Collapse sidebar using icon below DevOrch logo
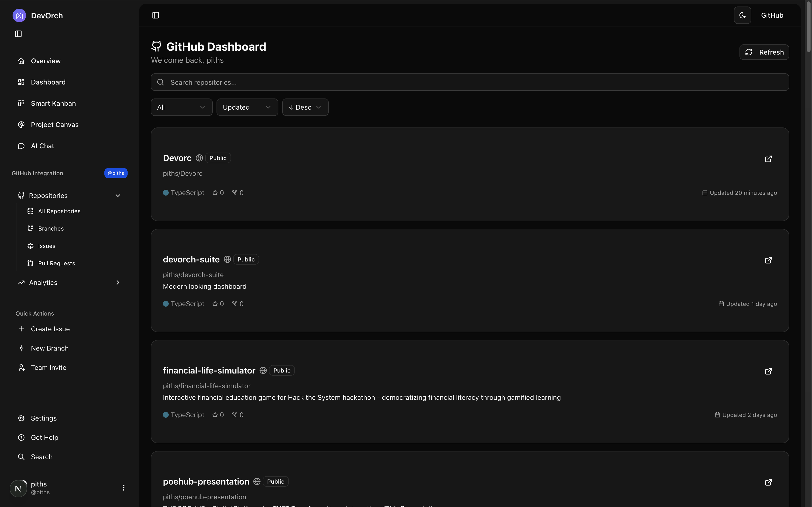The image size is (812, 507). 18,34
